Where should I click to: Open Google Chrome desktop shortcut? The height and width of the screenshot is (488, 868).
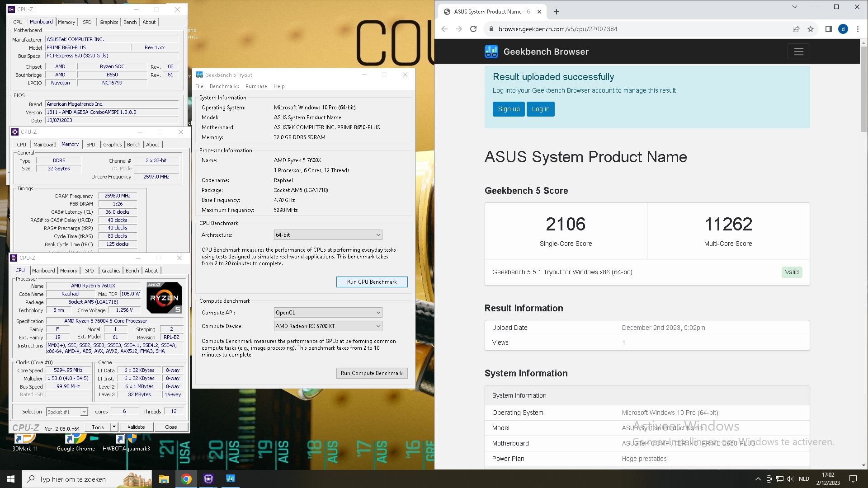(x=76, y=442)
